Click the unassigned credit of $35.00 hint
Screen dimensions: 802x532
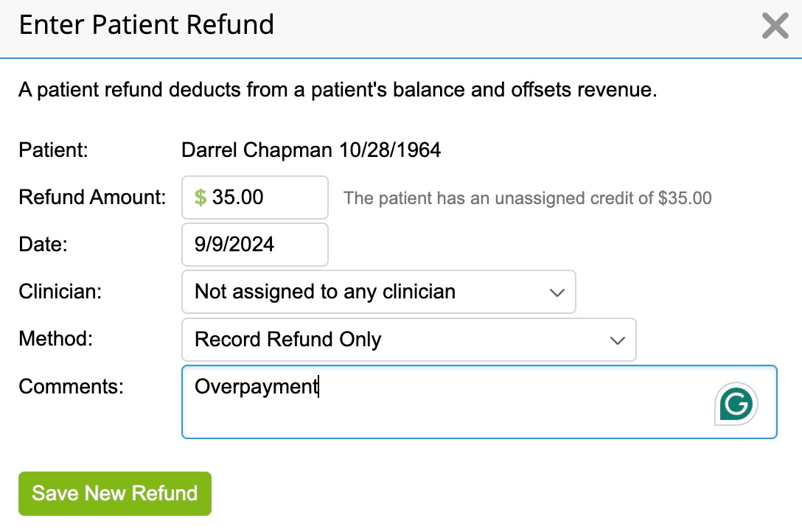[528, 198]
